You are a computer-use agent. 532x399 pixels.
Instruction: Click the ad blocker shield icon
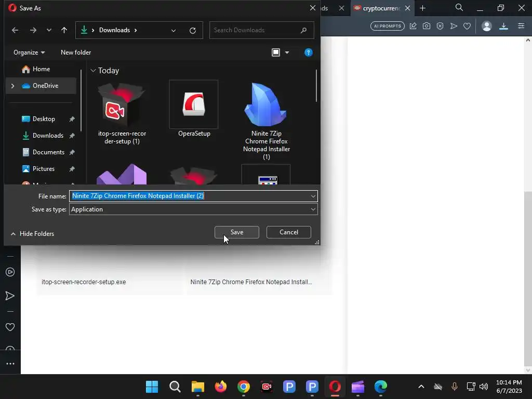(440, 26)
